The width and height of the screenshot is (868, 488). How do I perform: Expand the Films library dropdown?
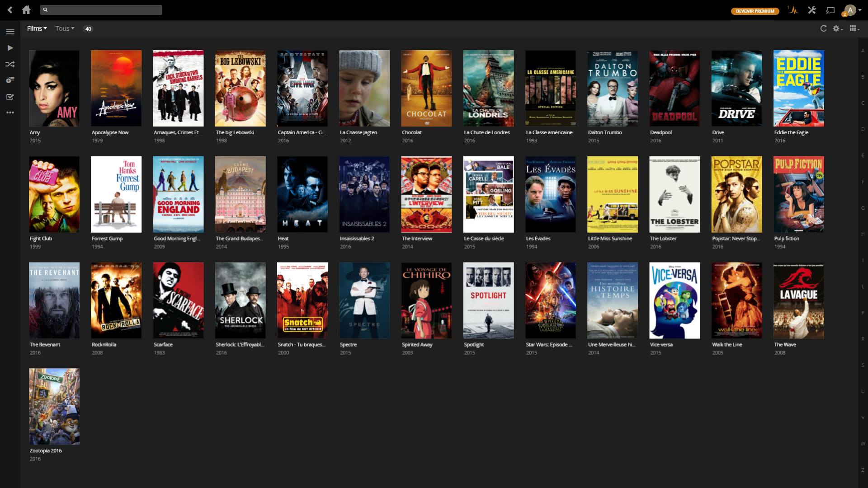pyautogui.click(x=37, y=28)
